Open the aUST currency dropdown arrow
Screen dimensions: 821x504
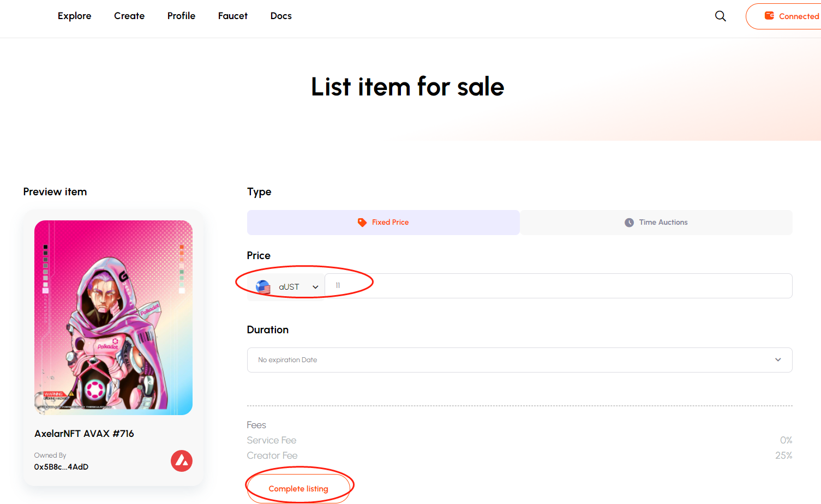click(315, 287)
